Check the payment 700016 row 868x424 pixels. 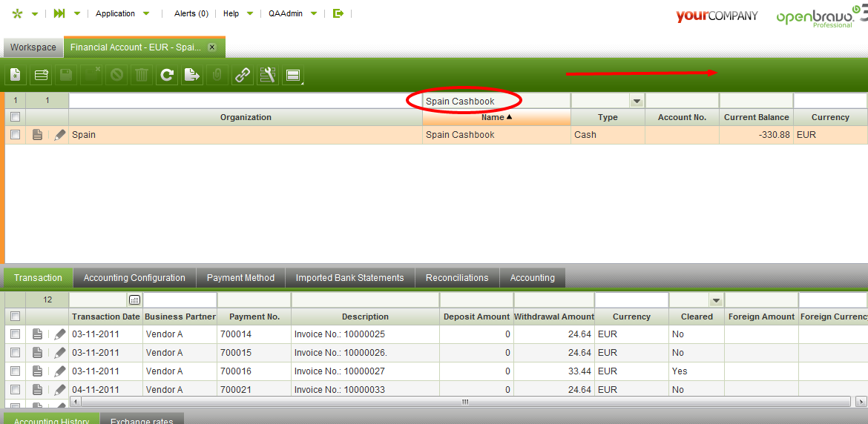point(16,371)
